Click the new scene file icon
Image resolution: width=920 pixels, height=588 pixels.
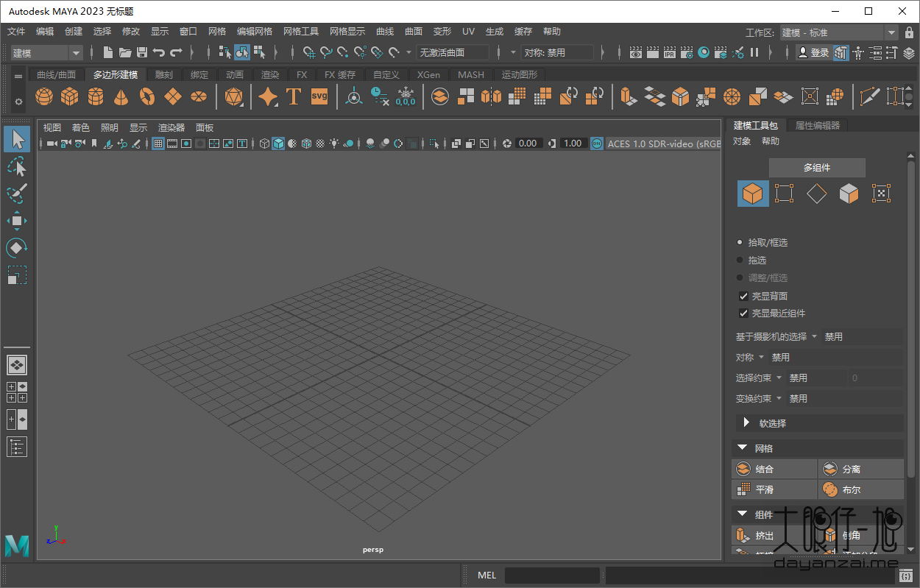pyautogui.click(x=108, y=52)
